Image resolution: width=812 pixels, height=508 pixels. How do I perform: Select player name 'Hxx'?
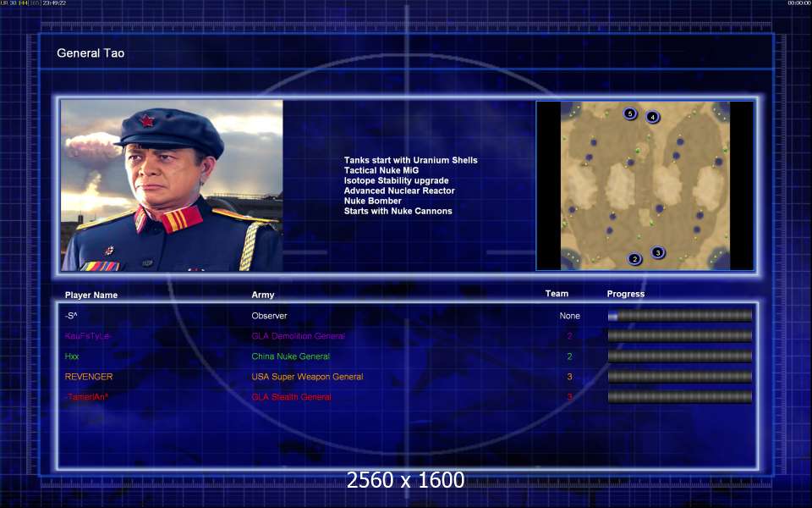72,356
